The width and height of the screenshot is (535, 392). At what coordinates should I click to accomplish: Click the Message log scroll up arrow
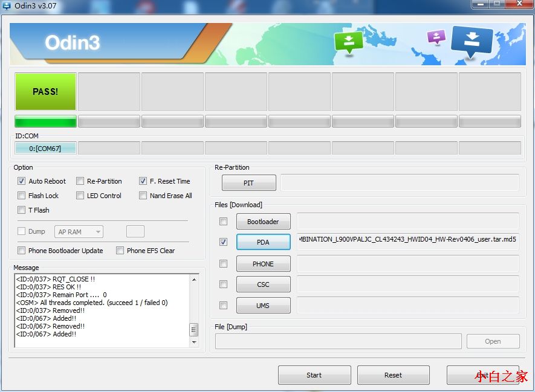(x=194, y=280)
